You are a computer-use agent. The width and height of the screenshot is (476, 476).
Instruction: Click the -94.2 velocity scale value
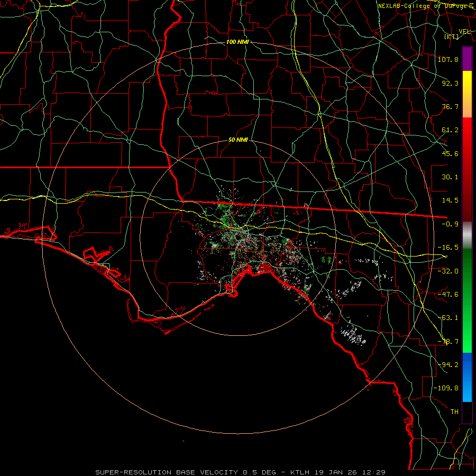(448, 365)
